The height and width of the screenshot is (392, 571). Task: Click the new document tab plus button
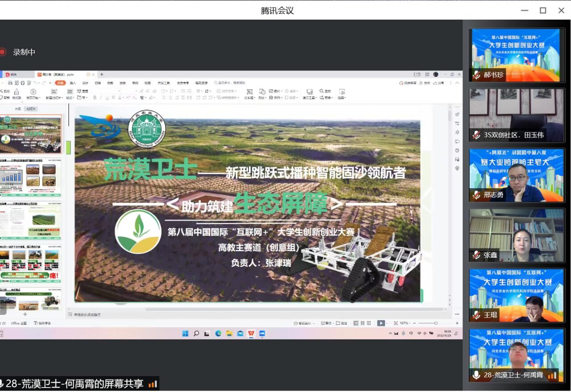coord(102,74)
